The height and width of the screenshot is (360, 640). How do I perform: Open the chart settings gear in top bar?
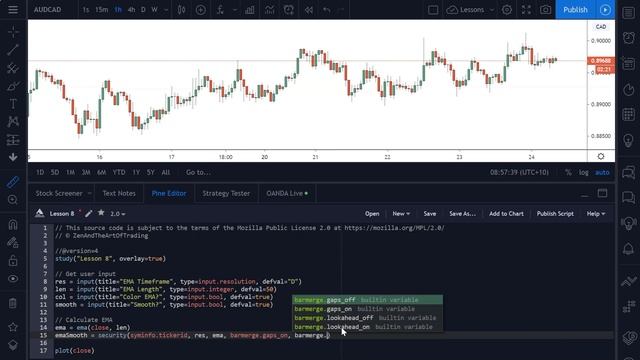coord(507,9)
